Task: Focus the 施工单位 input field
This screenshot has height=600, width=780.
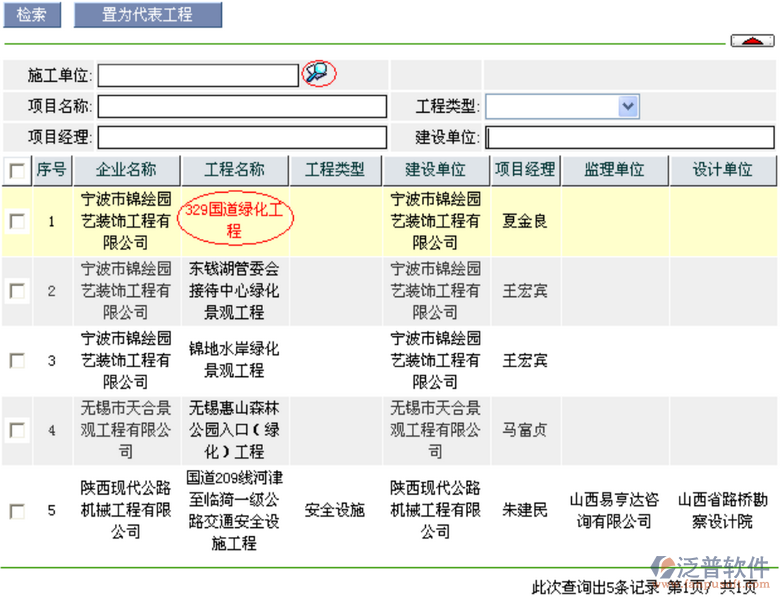Action: click(198, 76)
